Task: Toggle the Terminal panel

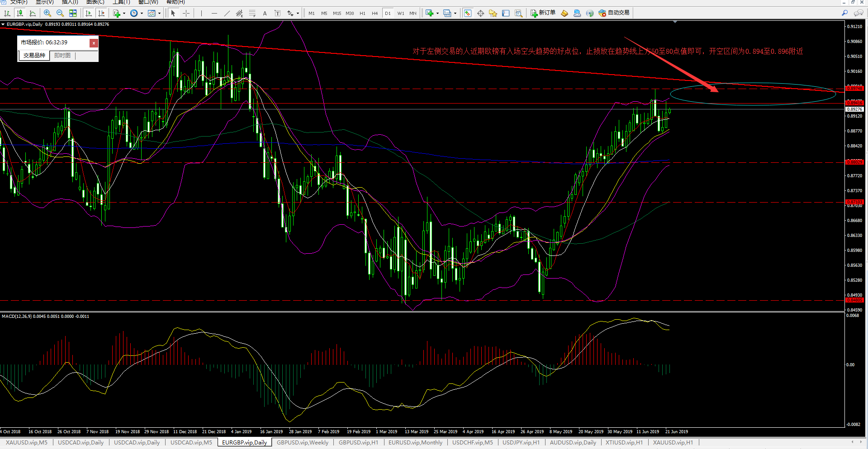Action: point(506,13)
